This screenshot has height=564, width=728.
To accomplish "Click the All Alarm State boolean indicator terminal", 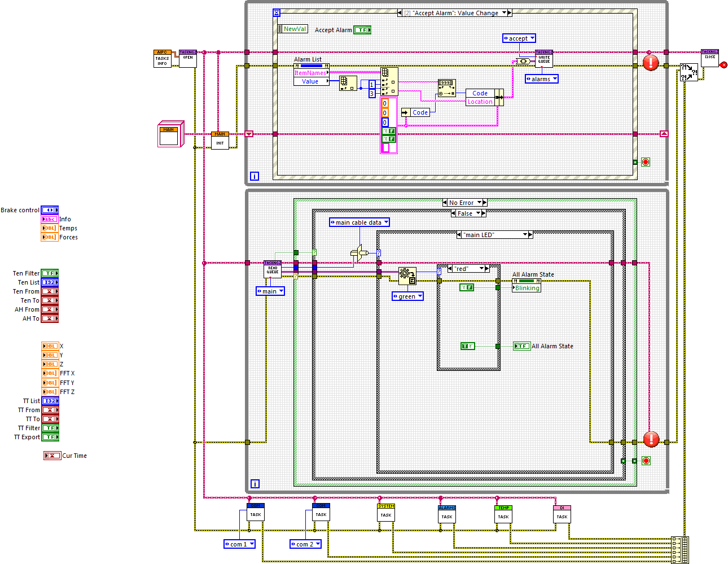I will [521, 346].
